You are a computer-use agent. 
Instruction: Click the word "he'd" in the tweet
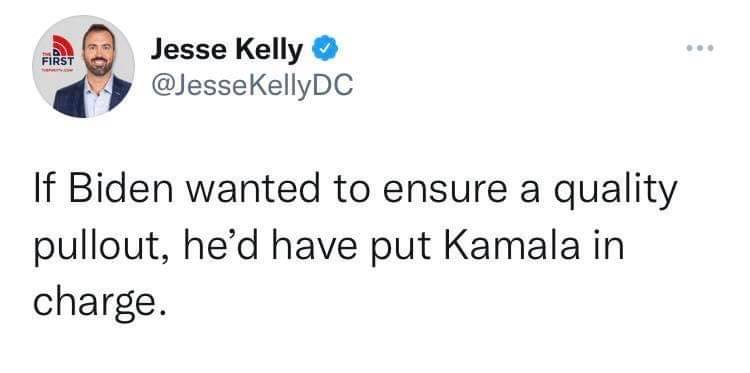click(x=220, y=246)
